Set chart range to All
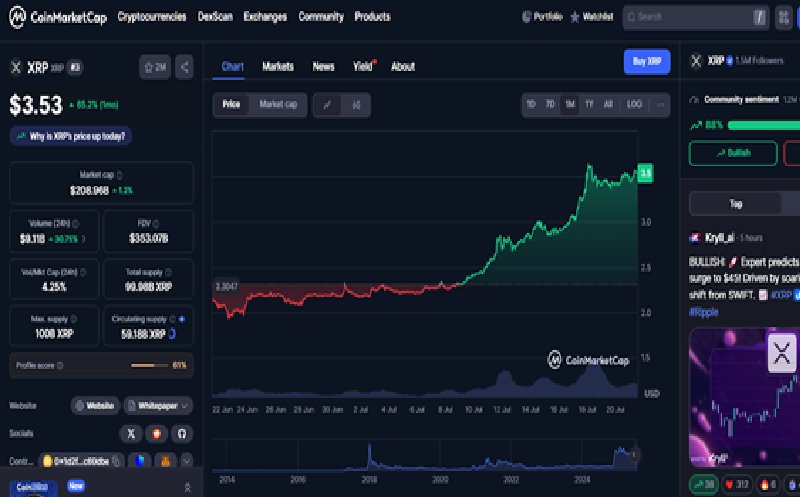 coord(608,104)
